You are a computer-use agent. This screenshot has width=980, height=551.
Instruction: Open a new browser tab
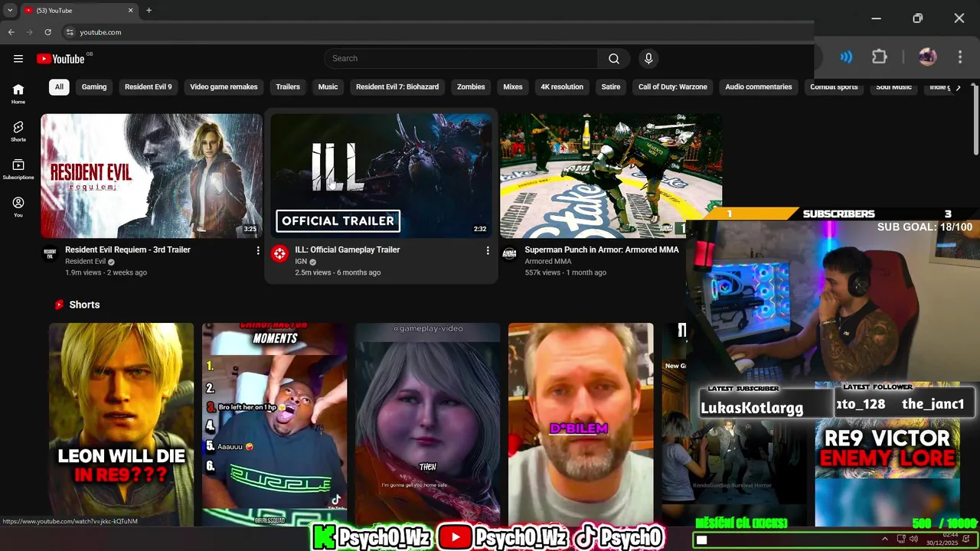coord(149,11)
